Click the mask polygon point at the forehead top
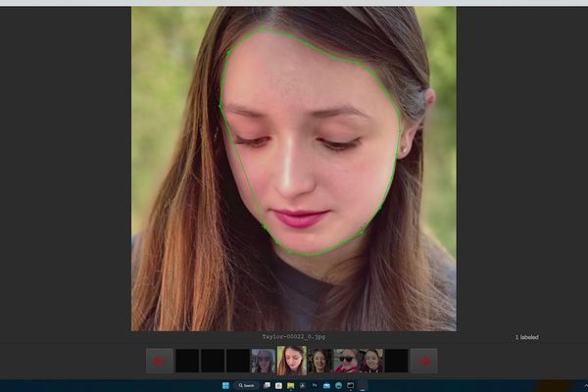 pyautogui.click(x=265, y=30)
